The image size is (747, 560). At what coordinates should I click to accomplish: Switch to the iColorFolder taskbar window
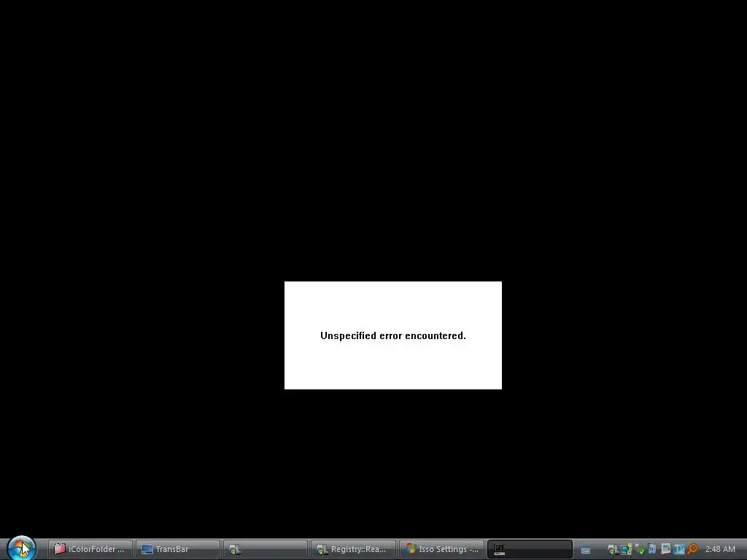coord(90,549)
